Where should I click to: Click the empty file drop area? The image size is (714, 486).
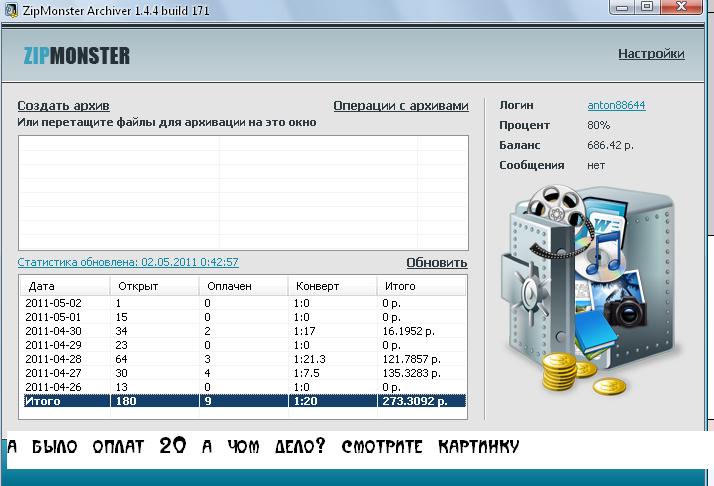(x=243, y=190)
